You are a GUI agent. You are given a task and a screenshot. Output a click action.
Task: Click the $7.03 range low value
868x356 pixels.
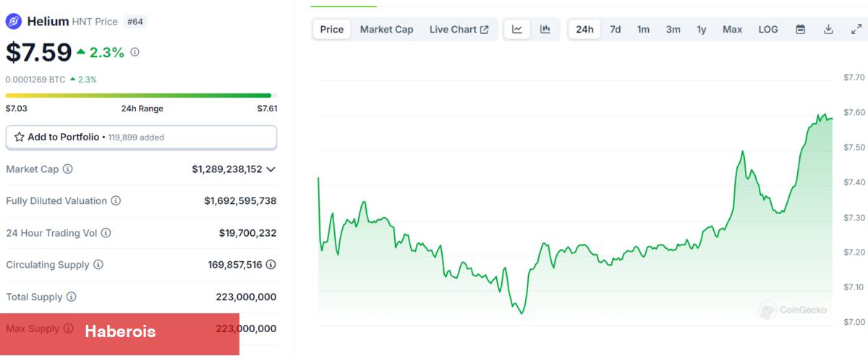(x=15, y=109)
